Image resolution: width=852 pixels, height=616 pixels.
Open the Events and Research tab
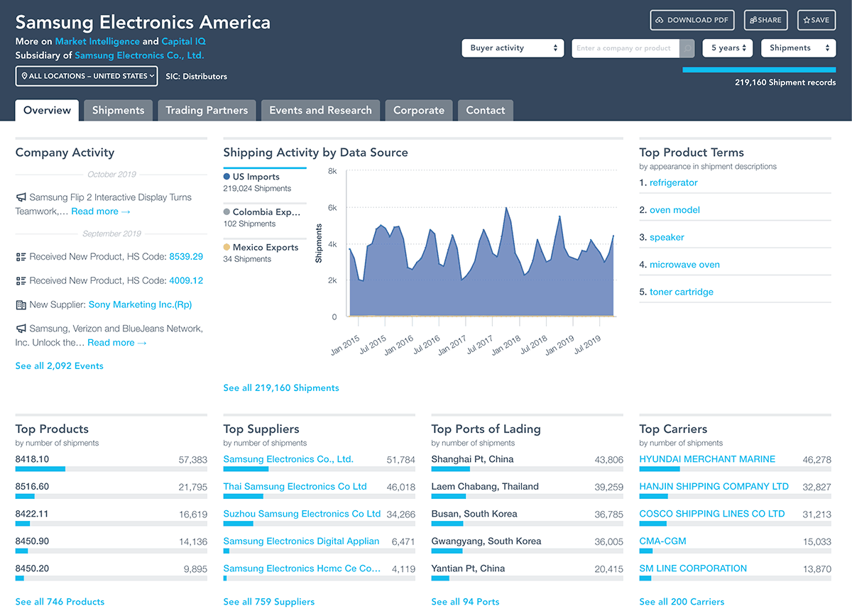tap(320, 111)
